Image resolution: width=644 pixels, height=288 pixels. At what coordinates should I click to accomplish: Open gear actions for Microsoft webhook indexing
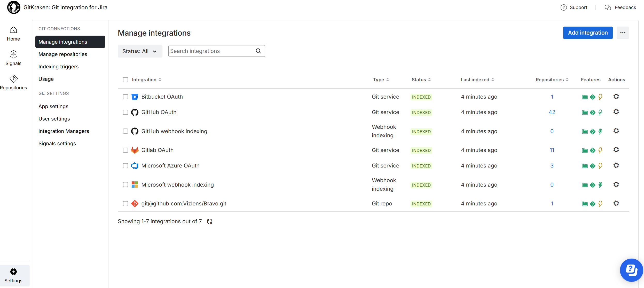click(x=616, y=185)
